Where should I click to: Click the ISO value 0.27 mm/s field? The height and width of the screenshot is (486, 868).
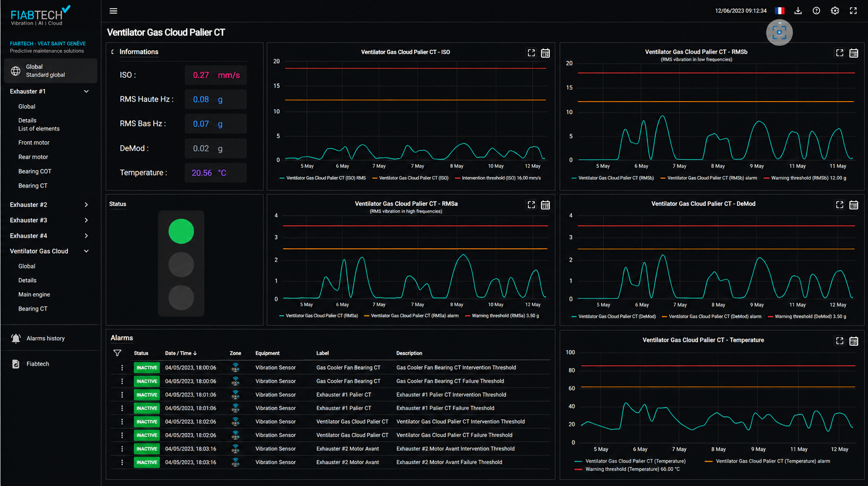coord(216,75)
